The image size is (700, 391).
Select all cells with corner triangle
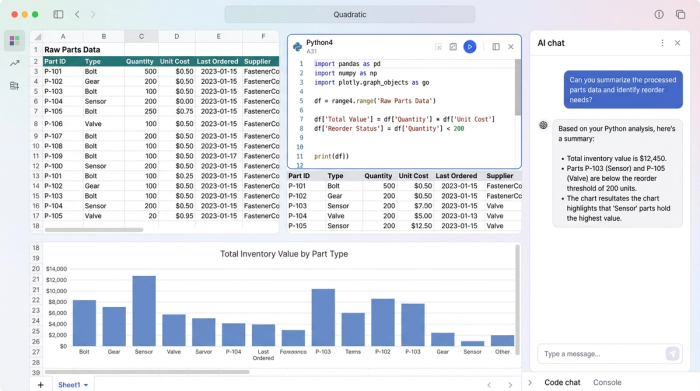37,37
